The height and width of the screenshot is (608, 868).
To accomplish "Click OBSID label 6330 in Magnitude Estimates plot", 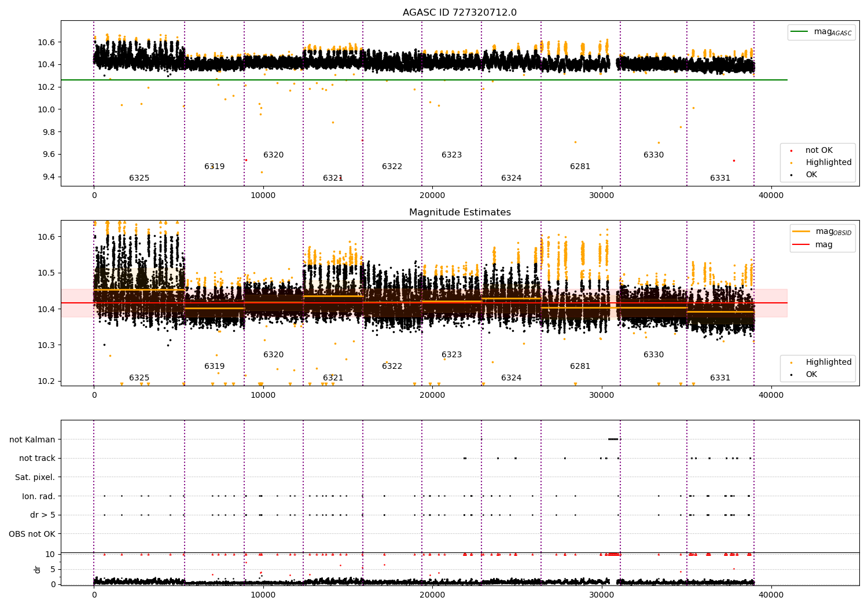I will pos(653,355).
